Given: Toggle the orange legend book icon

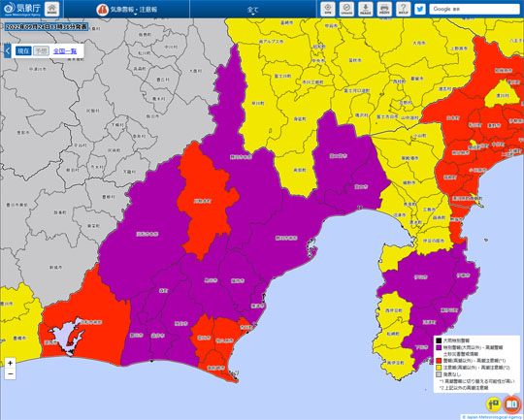Looking at the screenshot, I should coord(511,404).
